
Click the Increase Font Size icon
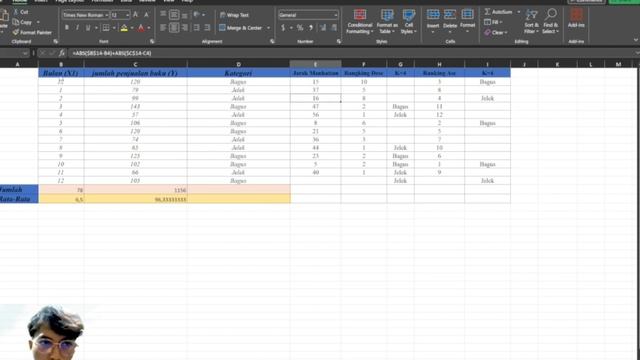[136, 15]
